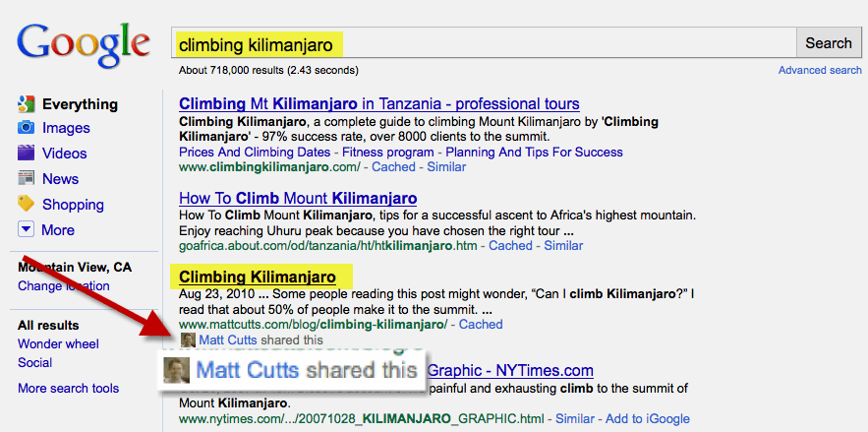Open Advanced search link
868x432 pixels.
tap(820, 70)
